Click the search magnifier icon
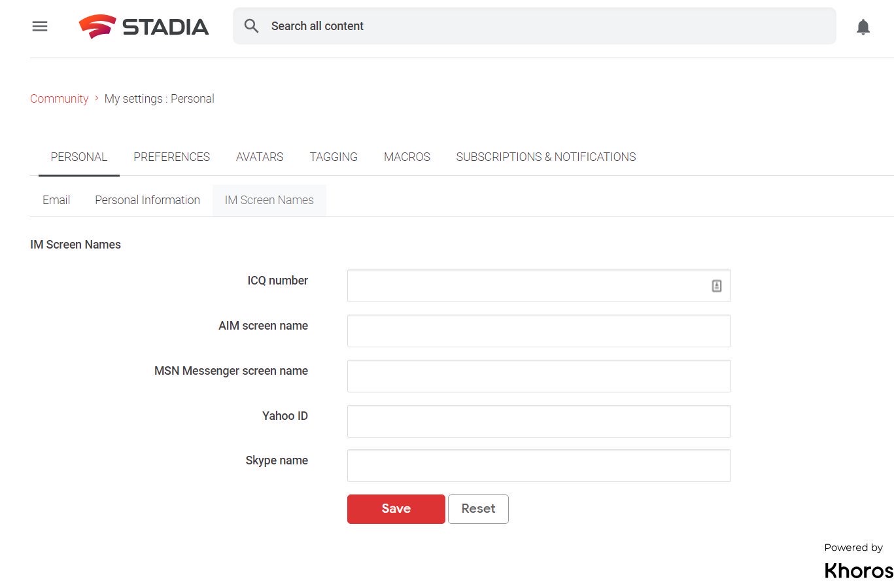894x588 pixels. (251, 26)
